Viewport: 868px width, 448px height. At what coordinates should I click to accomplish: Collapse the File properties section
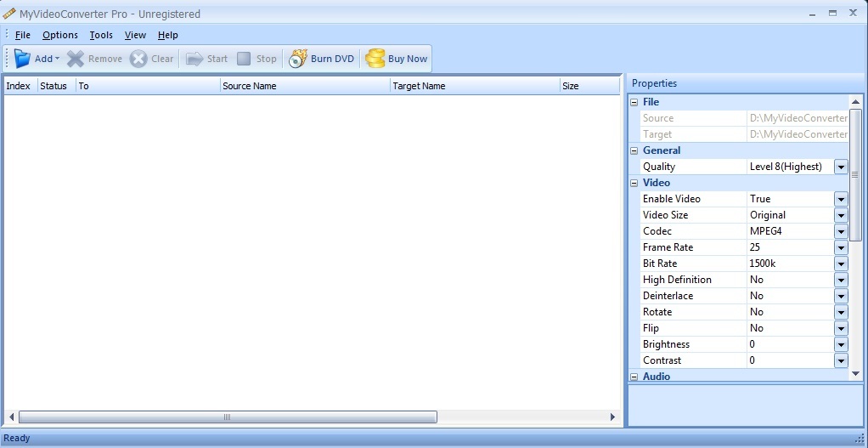pyautogui.click(x=634, y=103)
